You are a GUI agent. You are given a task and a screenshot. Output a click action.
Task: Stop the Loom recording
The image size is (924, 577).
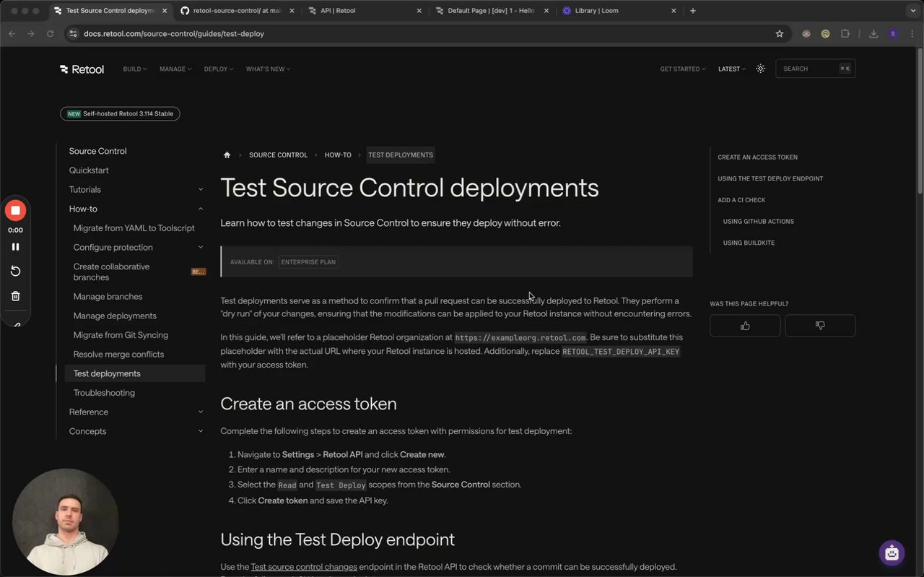pyautogui.click(x=15, y=210)
